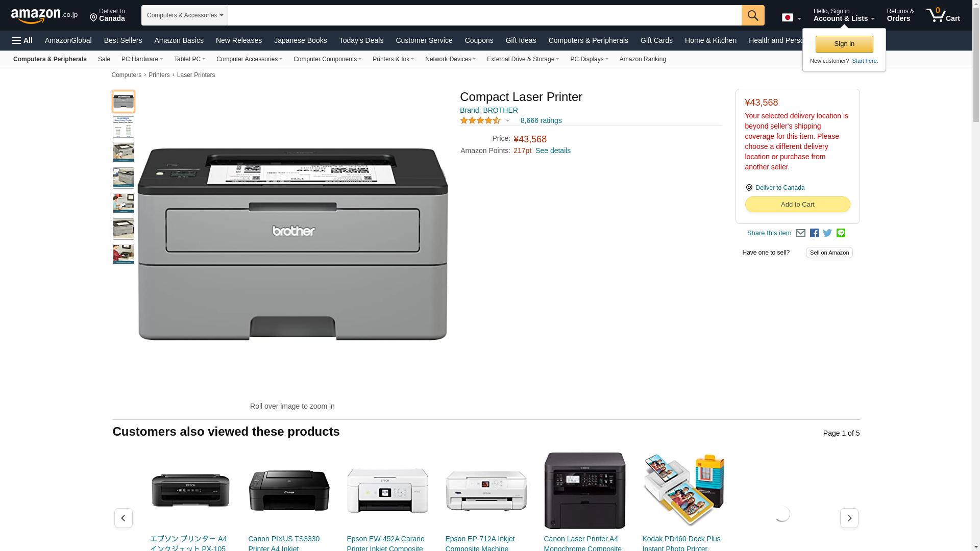This screenshot has width=980, height=551.
Task: Open the Japan flag language selector
Action: (791, 18)
